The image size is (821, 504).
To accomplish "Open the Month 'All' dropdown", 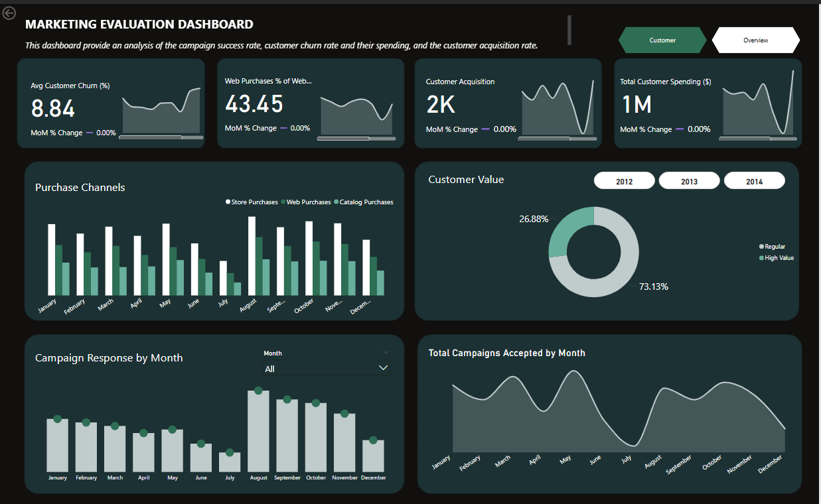I will pyautogui.click(x=327, y=368).
